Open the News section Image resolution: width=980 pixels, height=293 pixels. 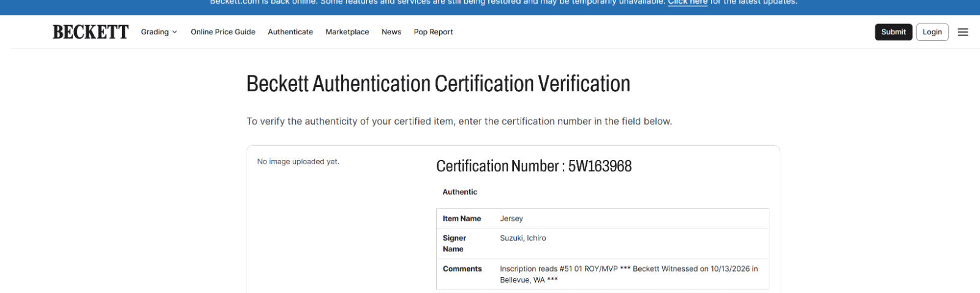coord(391,32)
